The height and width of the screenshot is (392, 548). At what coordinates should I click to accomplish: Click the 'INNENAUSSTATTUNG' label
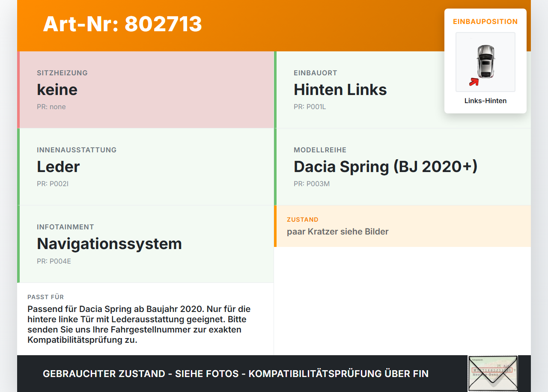coord(77,150)
